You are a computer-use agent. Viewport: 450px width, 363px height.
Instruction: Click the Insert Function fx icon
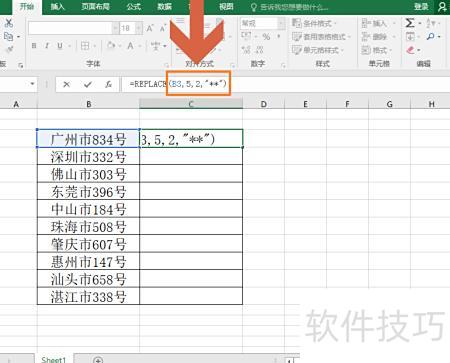(108, 84)
